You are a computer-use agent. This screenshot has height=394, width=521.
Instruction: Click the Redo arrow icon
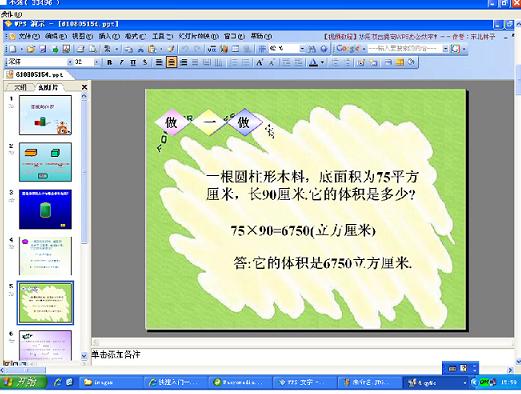[197, 49]
